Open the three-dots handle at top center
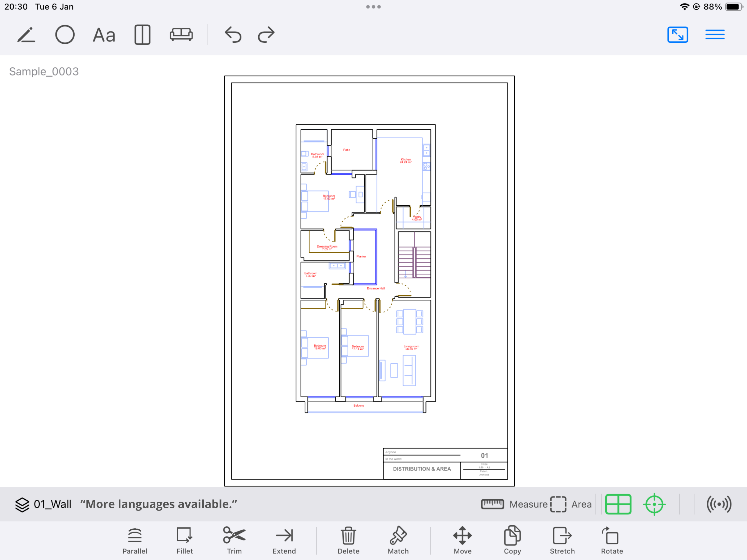Screen dimensions: 747x560 [373, 6]
